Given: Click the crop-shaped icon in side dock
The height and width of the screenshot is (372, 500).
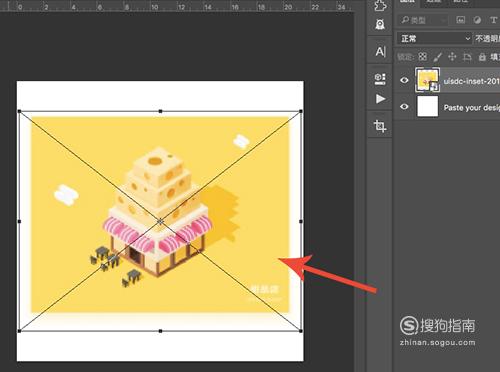Looking at the screenshot, I should click(x=380, y=126).
